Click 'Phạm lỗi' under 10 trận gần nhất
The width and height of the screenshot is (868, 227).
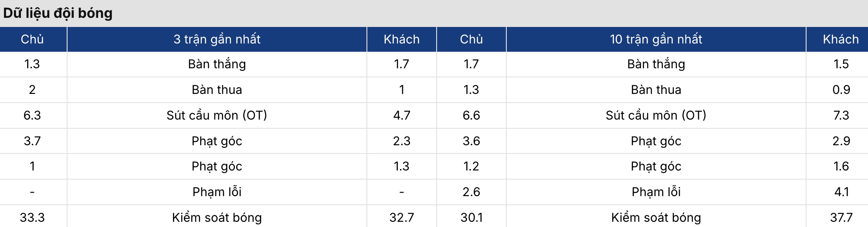[x=656, y=192]
